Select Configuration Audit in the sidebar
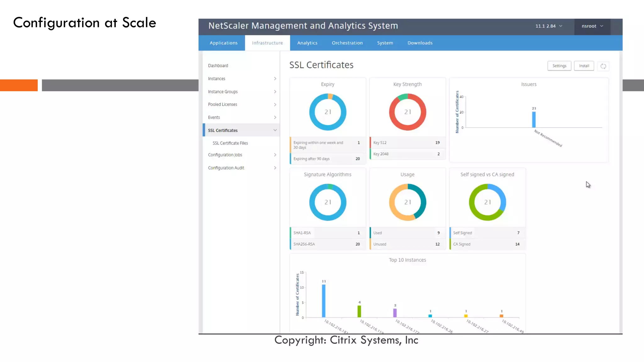644x362 pixels. tap(226, 168)
